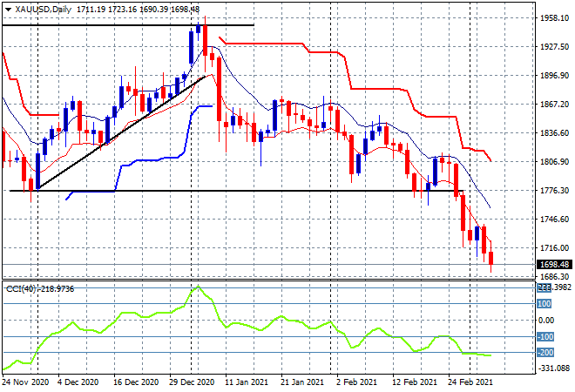575x392 pixels.
Task: Click the 2 Feb 2021 date label
Action: (357, 382)
